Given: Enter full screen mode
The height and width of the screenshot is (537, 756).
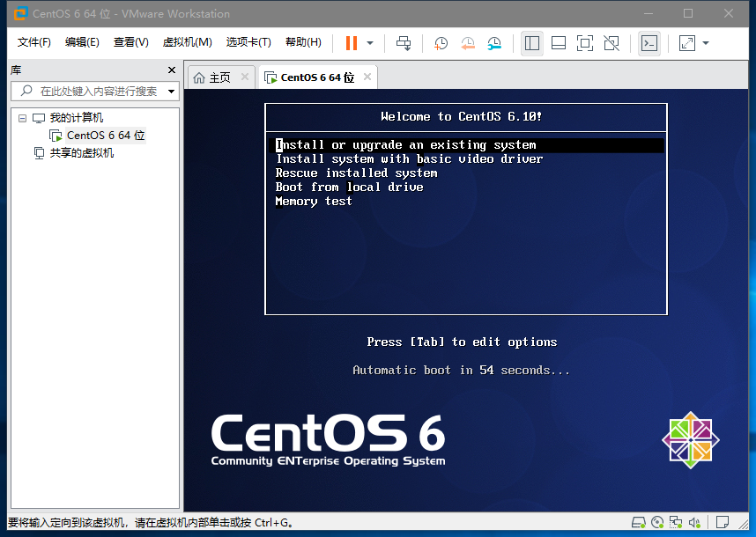Looking at the screenshot, I should tap(584, 42).
